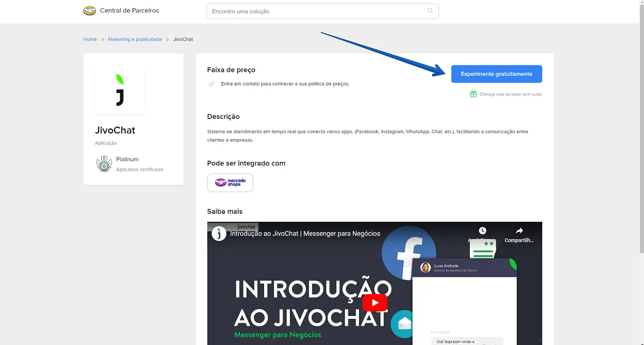644x345 pixels.
Task: Open video title Introdução ao JivoChat
Action: [x=305, y=234]
